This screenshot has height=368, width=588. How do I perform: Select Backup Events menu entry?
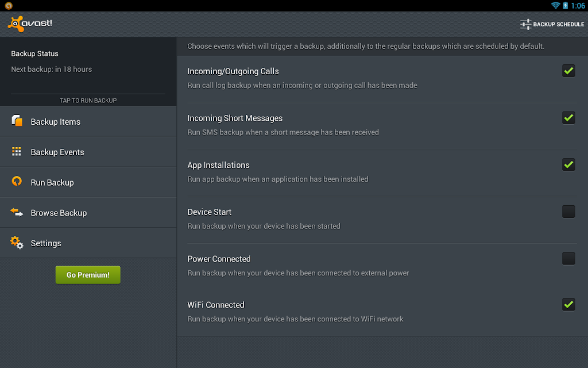tap(88, 152)
